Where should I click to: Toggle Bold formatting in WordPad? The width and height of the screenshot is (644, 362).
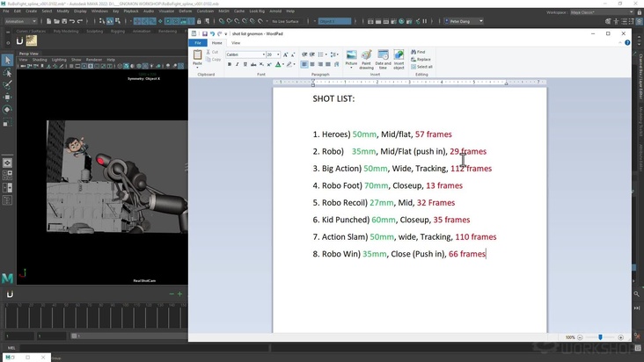click(x=230, y=64)
